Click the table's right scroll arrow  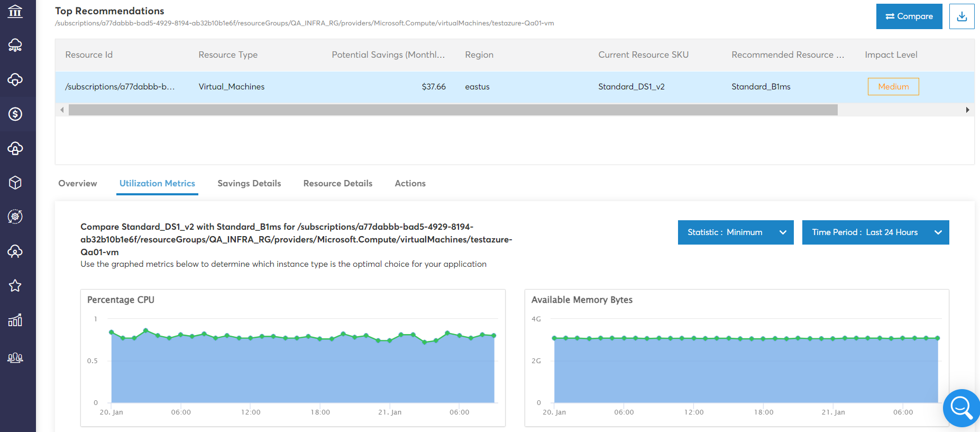967,110
